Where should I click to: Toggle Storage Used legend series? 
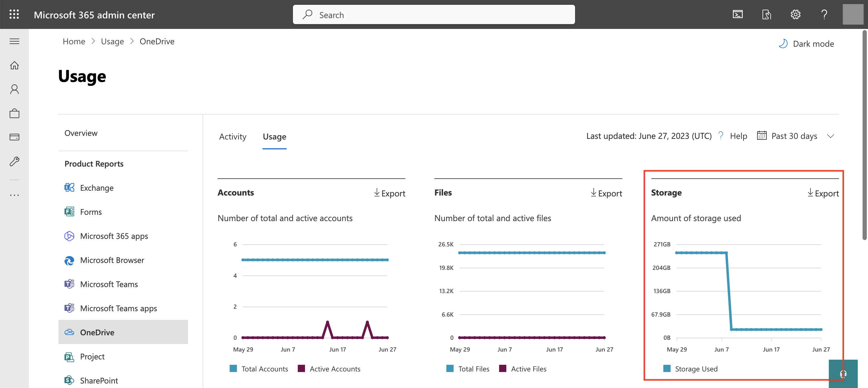(690, 369)
